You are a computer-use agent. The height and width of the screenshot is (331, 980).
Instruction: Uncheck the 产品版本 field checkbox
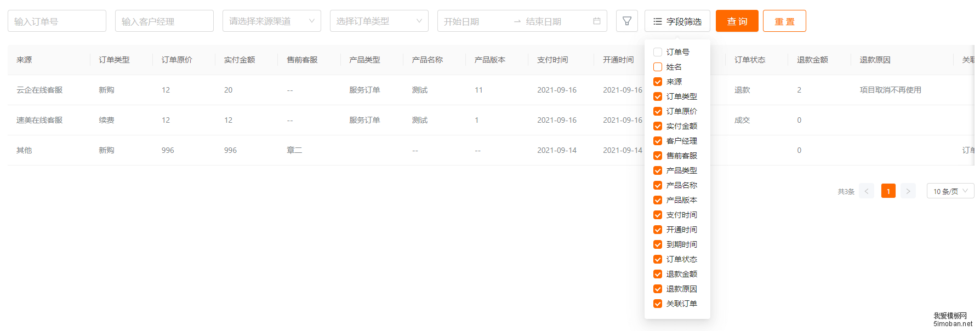coord(658,200)
